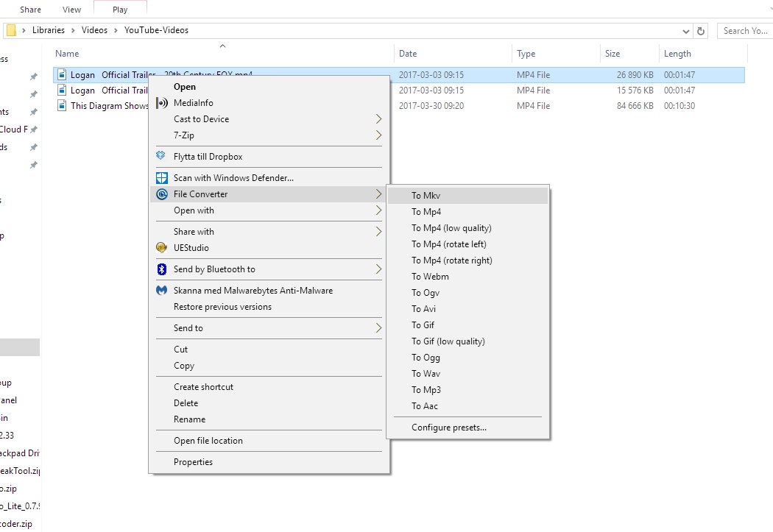Expand the 7-Zip submenu arrow

378,135
